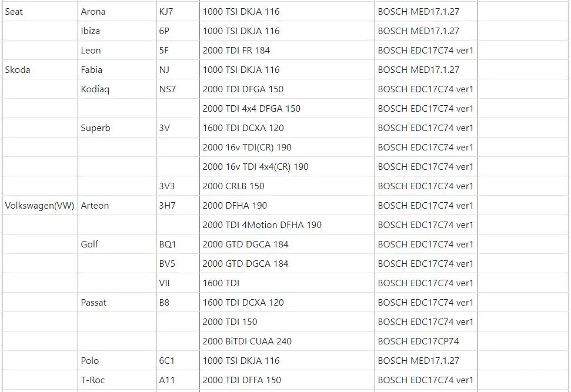Click the 3V3 chassis code cell
Screen dimensions: 571x392
click(178, 186)
